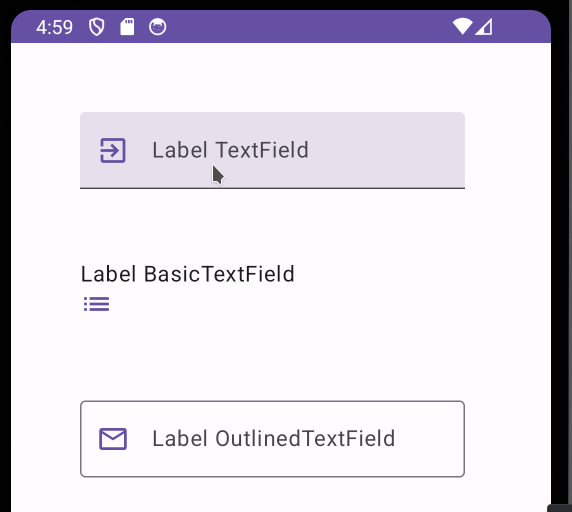Click the "Label BasicTextField" text
This screenshot has width=572, height=512.
pos(188,274)
